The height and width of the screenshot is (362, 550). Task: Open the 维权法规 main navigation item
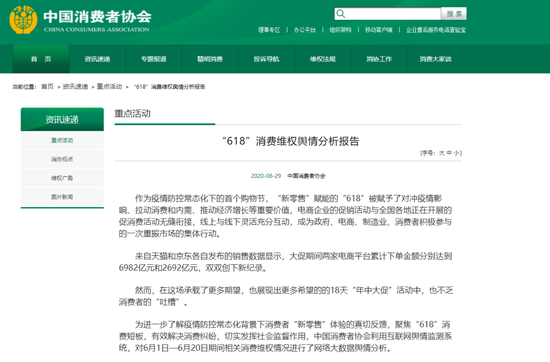click(323, 59)
